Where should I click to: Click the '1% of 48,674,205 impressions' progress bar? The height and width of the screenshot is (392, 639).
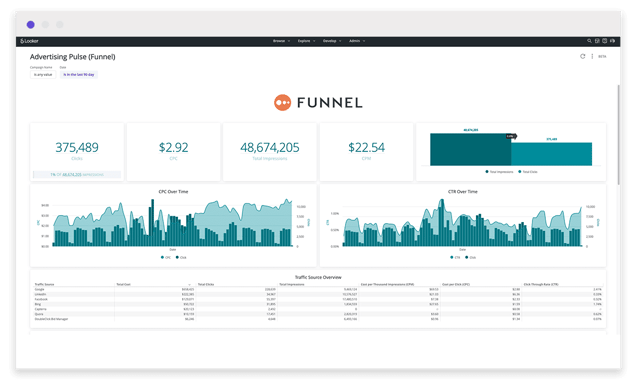tap(77, 175)
